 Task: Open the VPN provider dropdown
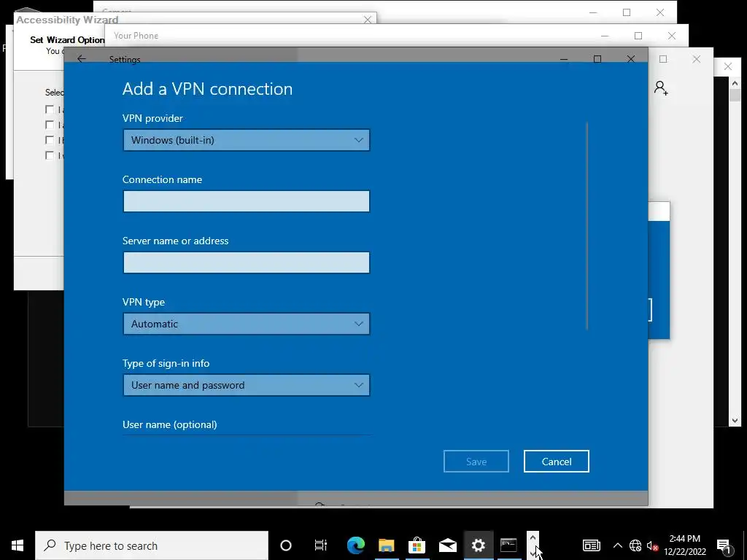click(247, 140)
